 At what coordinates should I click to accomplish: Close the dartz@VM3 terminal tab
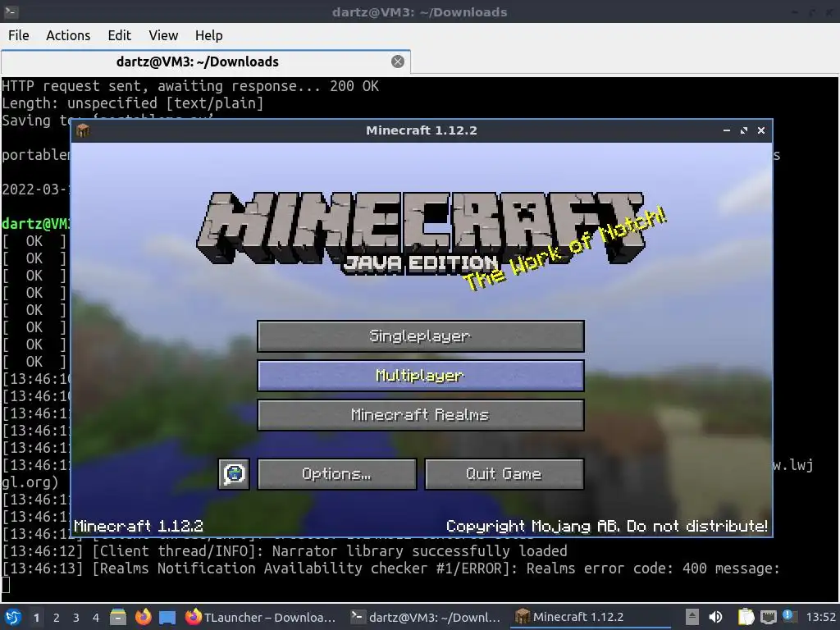point(398,62)
